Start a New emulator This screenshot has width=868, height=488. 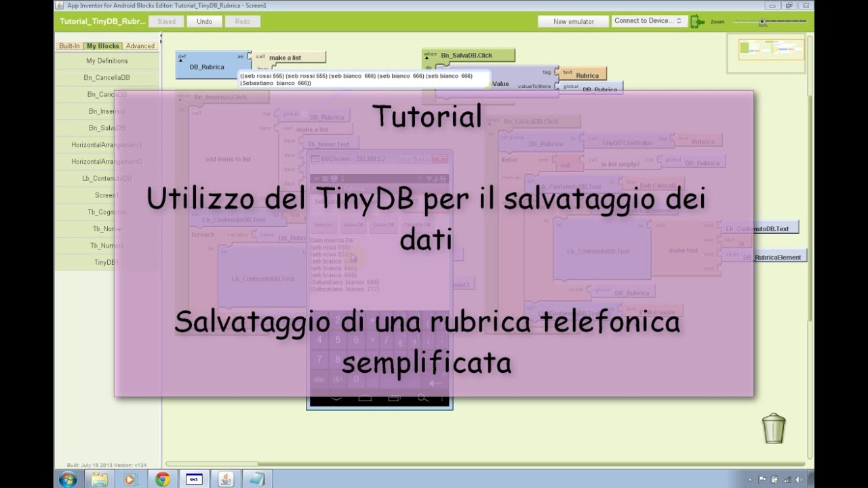pos(574,22)
